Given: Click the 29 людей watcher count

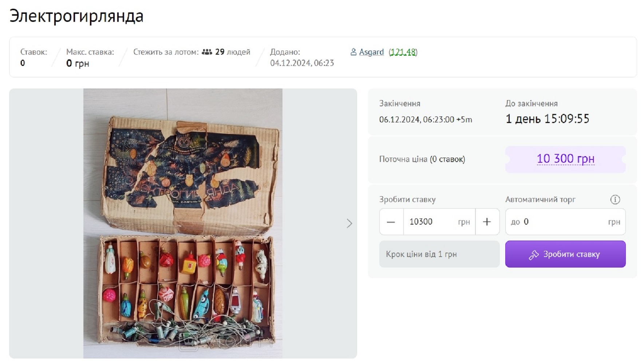Looking at the screenshot, I should 233,52.
